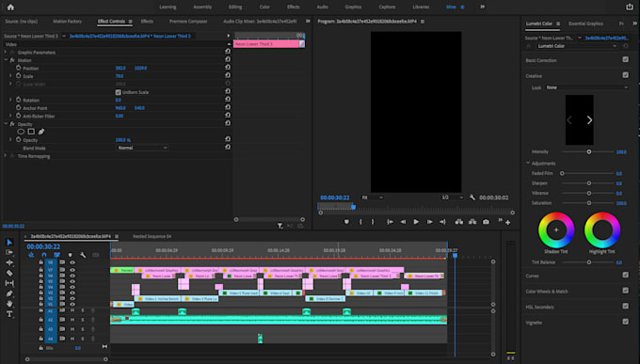Reset the Position parameter
Viewport: 640px width, 364px height.
pyautogui.click(x=228, y=68)
